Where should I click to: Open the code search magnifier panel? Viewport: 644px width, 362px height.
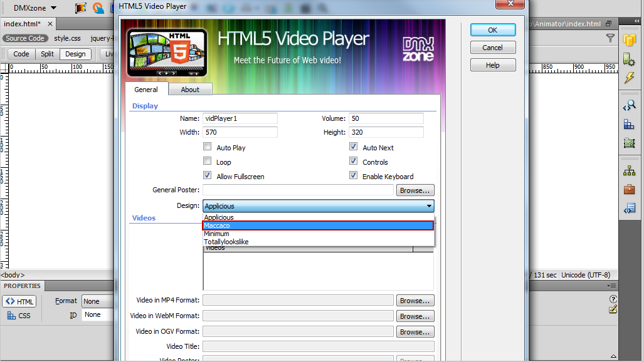[629, 105]
